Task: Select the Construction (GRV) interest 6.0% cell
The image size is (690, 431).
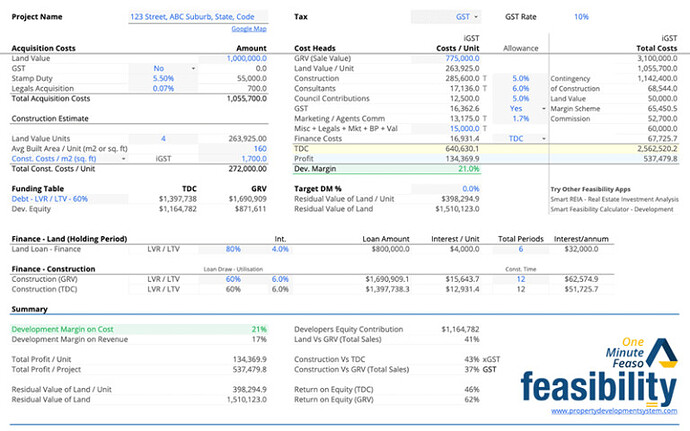Action: (x=280, y=279)
